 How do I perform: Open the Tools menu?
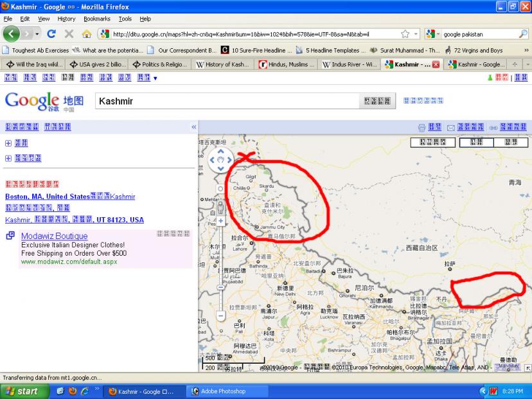click(125, 19)
